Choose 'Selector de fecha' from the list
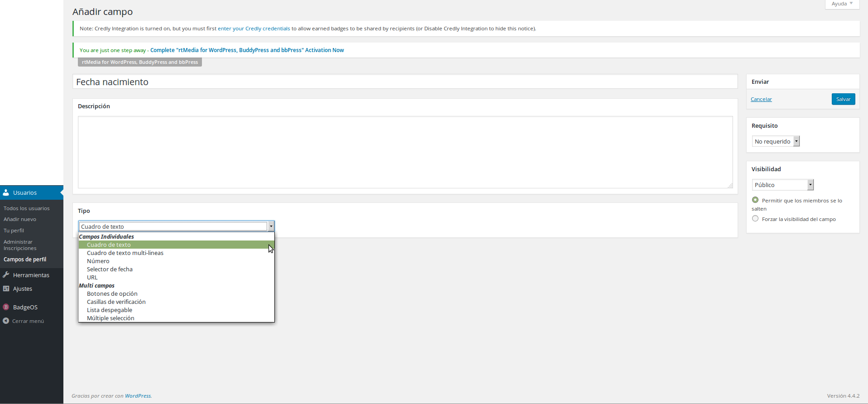Viewport: 868px width, 404px height. click(110, 269)
